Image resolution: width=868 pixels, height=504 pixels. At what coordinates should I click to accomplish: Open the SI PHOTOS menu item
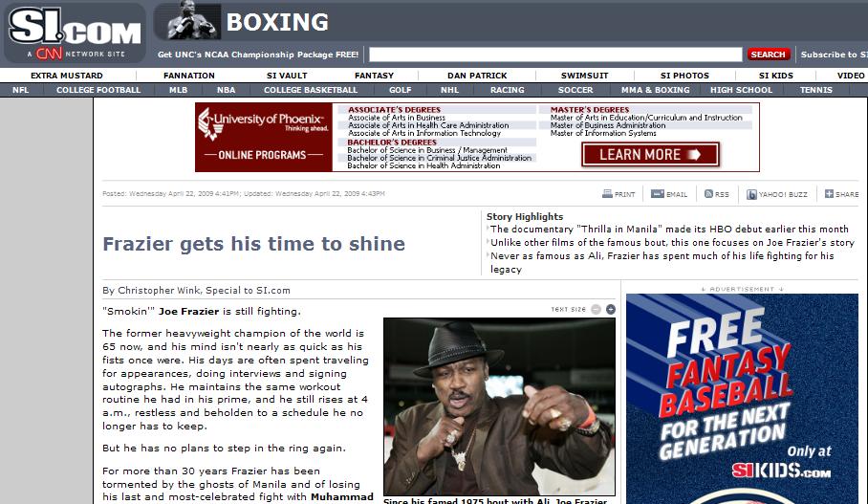(684, 76)
